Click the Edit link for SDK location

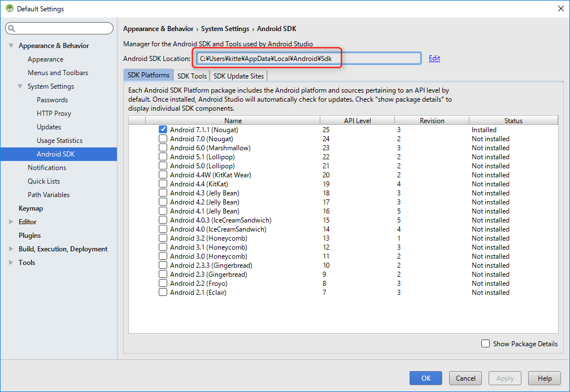tap(434, 58)
